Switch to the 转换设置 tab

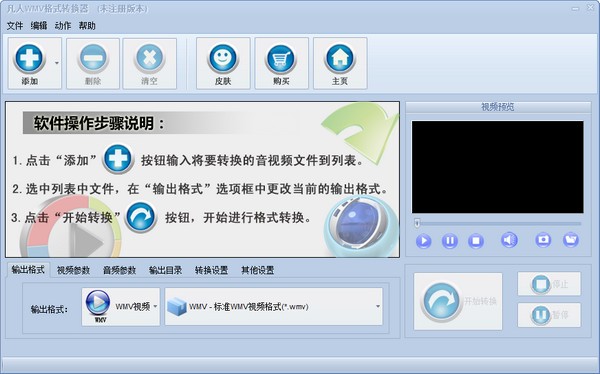(x=211, y=270)
